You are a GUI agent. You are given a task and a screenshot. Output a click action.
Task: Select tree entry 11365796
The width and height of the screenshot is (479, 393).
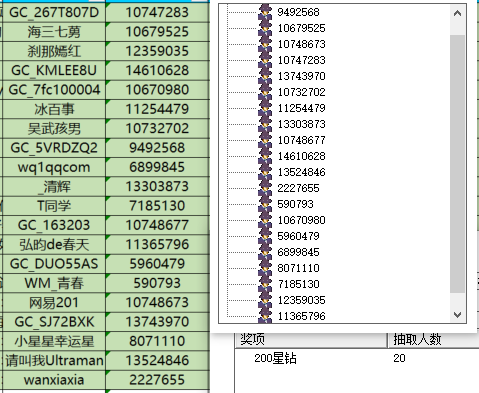(302, 316)
